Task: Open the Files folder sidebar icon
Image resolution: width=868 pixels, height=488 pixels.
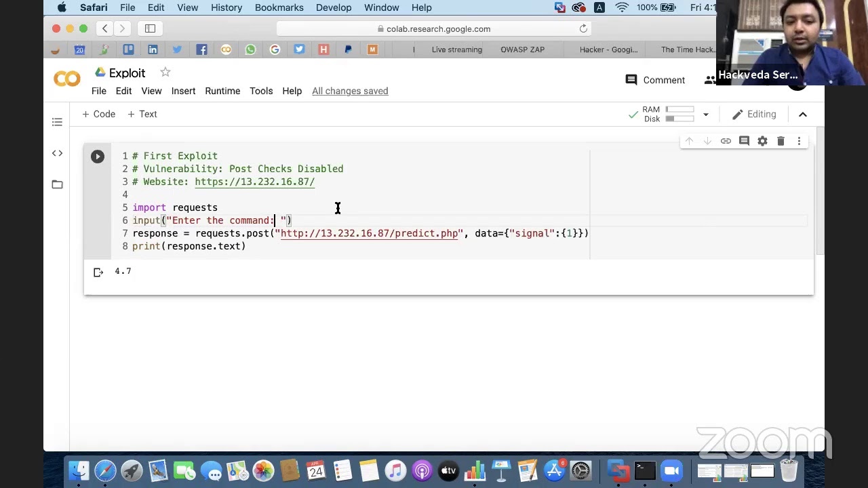Action: (57, 184)
